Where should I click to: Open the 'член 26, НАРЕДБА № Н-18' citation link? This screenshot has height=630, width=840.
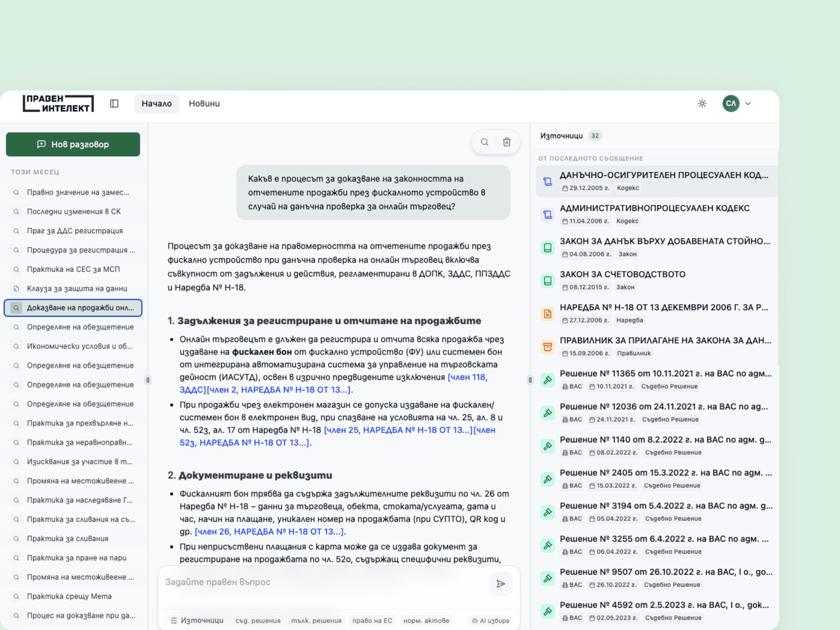[x=269, y=532]
